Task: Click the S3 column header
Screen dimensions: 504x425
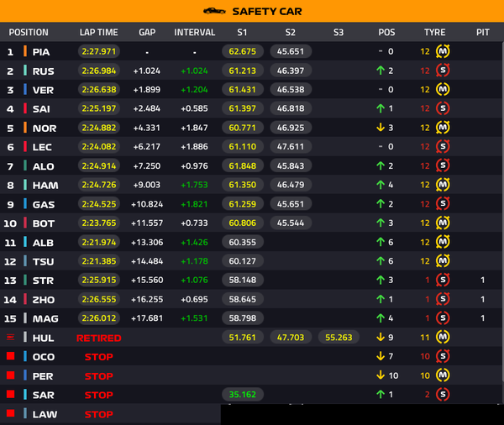Action: tap(339, 33)
